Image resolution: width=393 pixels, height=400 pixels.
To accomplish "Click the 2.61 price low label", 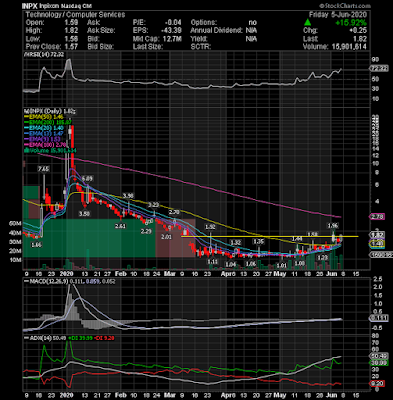I will click(120, 226).
